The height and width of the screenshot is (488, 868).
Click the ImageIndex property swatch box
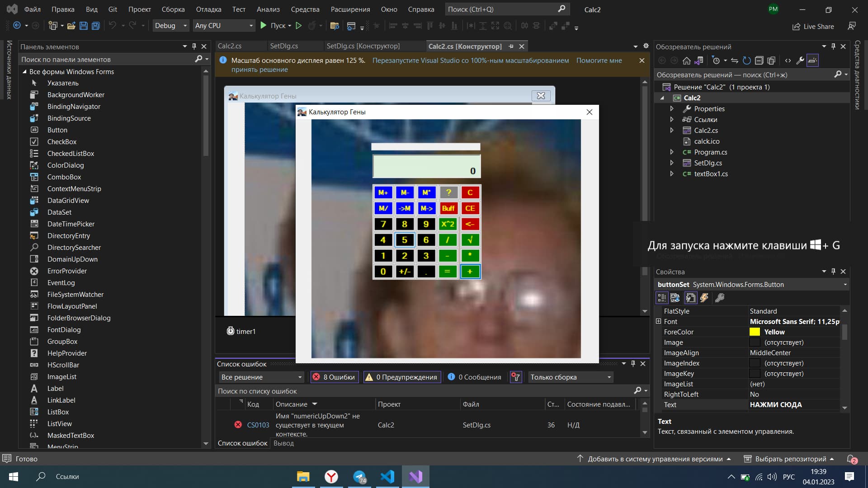pyautogui.click(x=755, y=363)
